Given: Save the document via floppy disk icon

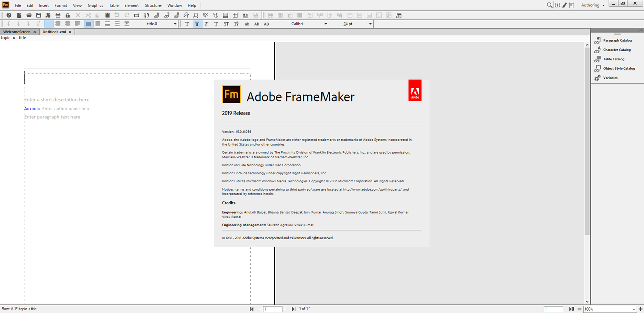Looking at the screenshot, I should pos(38,15).
